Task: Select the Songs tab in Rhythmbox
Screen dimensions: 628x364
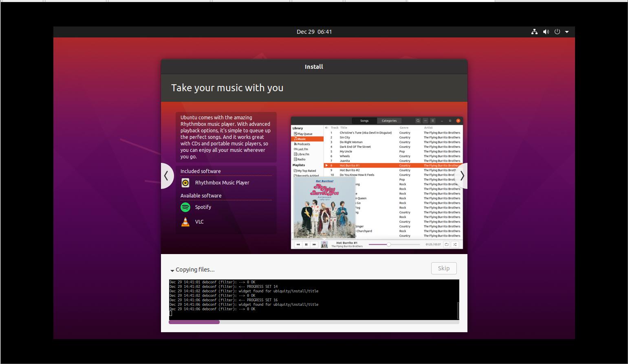Action: click(364, 121)
